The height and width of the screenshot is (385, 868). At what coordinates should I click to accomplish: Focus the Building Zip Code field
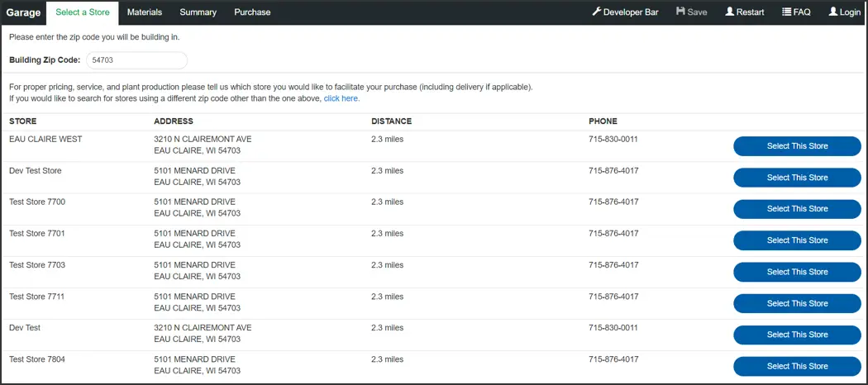click(x=136, y=60)
